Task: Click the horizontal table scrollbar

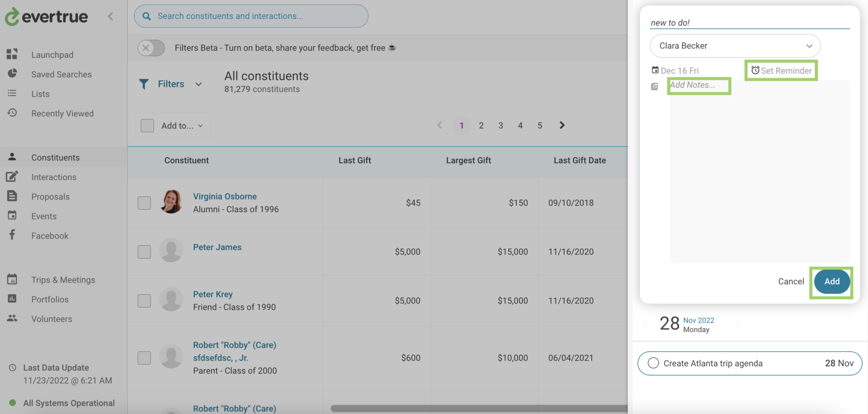Action: coord(478,408)
